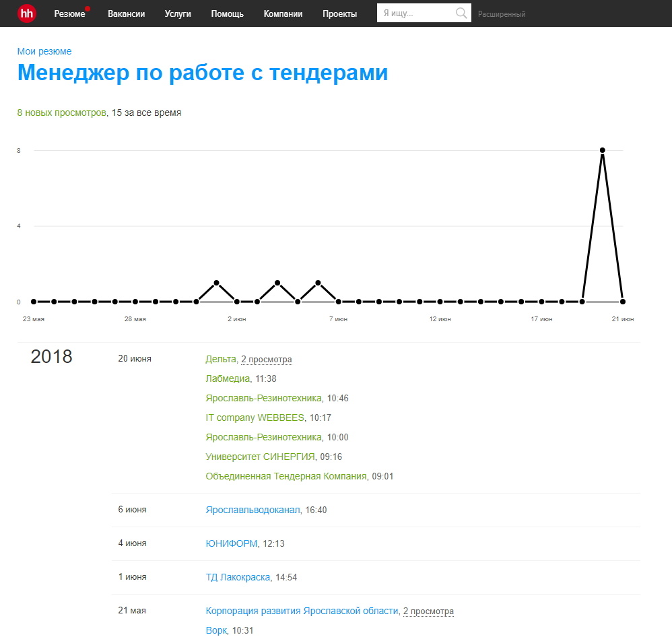Open Ярославльводоканал company link
This screenshot has height=637, width=672.
(x=253, y=510)
